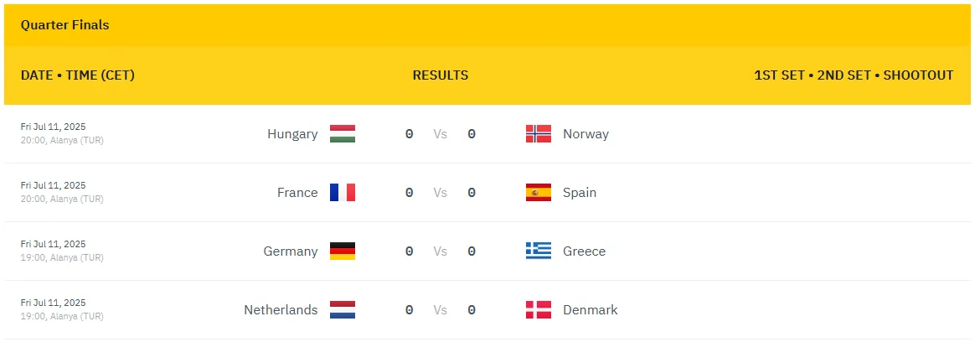Open the Germany team name
The width and height of the screenshot is (980, 342).
[x=291, y=251]
